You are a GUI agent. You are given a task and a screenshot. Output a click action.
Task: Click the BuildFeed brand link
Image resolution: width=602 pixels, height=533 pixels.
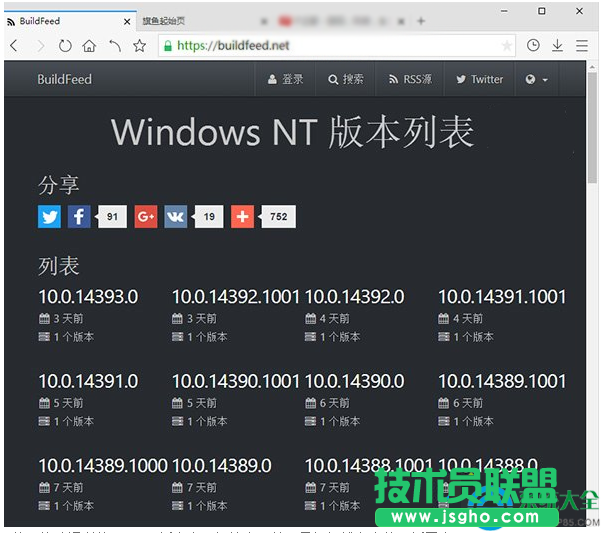[64, 79]
